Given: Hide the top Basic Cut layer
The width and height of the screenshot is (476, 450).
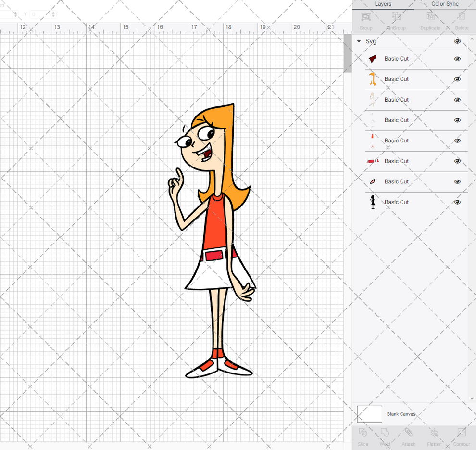Looking at the screenshot, I should (x=457, y=58).
